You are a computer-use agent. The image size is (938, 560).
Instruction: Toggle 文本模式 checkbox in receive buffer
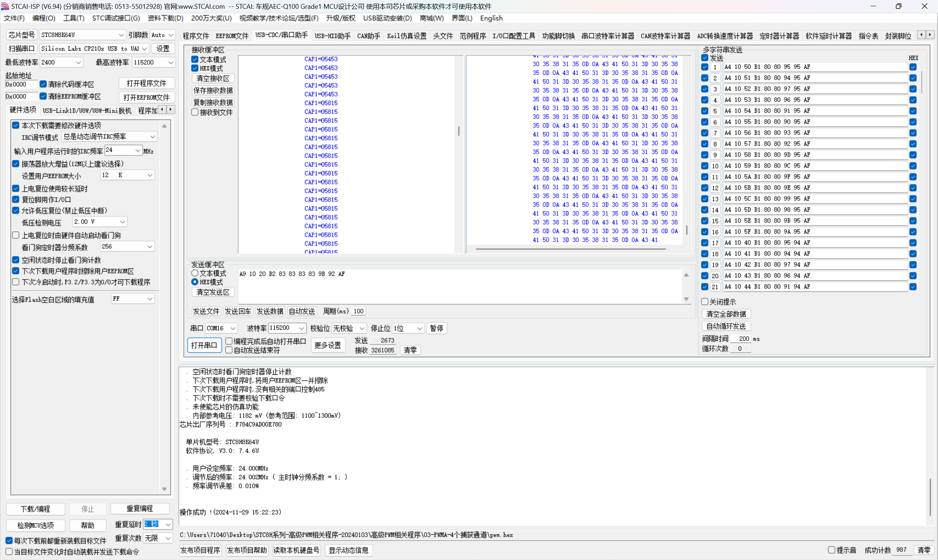195,59
